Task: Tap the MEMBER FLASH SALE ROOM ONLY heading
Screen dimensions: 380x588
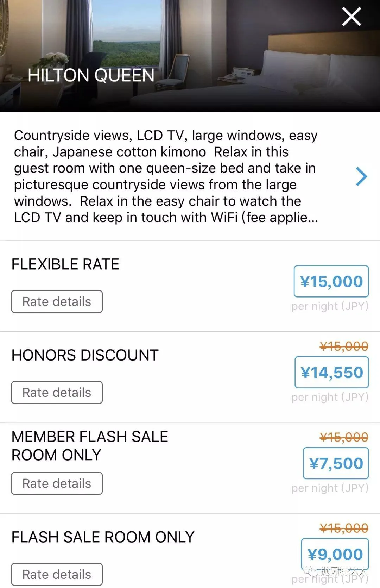Action: coord(90,446)
